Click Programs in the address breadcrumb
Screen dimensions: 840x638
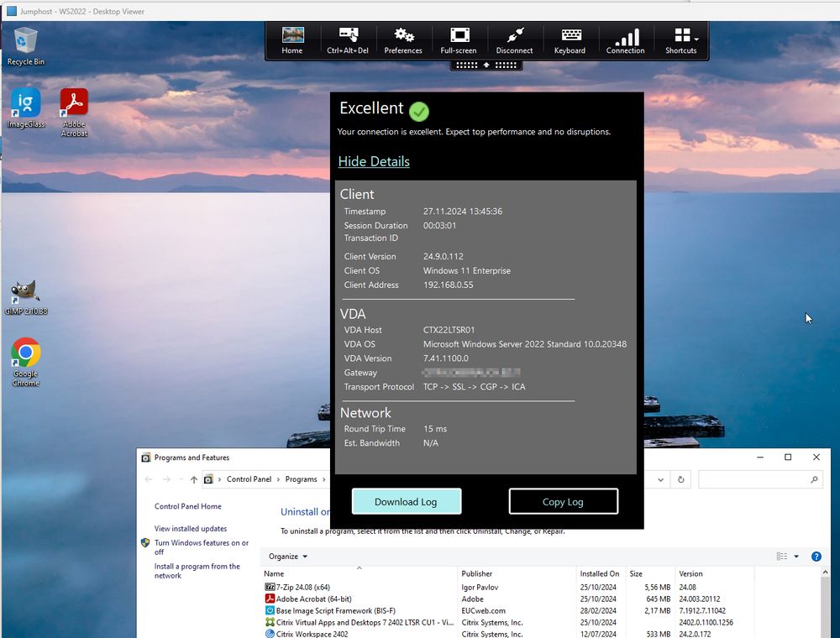(301, 479)
